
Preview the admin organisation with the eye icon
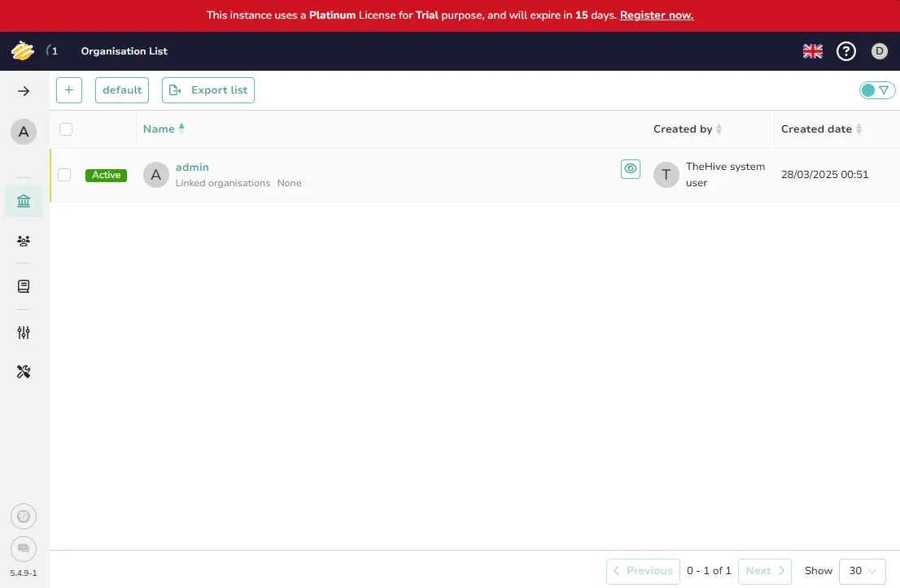click(x=630, y=168)
